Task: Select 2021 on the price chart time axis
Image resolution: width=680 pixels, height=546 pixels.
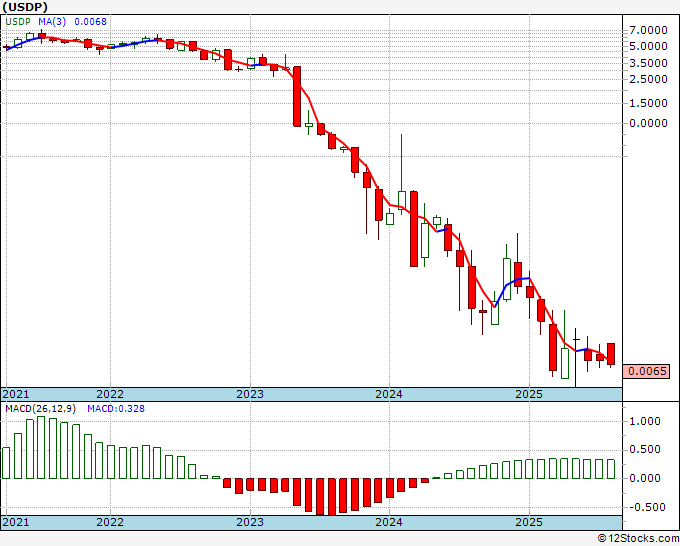Action: [x=16, y=394]
